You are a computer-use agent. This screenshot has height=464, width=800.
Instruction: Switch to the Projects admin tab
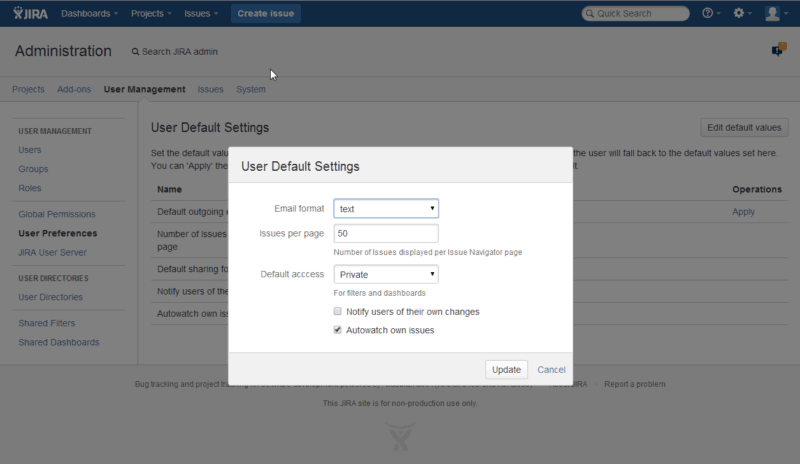(x=28, y=89)
